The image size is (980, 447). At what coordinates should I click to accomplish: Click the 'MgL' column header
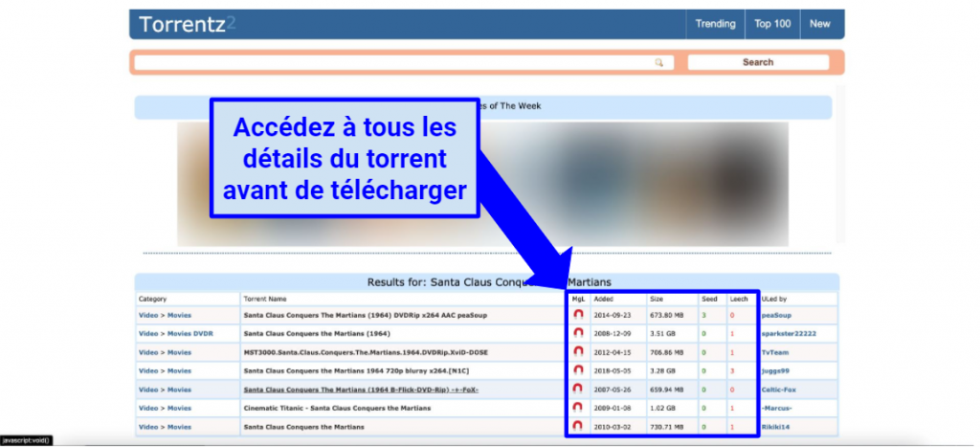click(x=578, y=299)
